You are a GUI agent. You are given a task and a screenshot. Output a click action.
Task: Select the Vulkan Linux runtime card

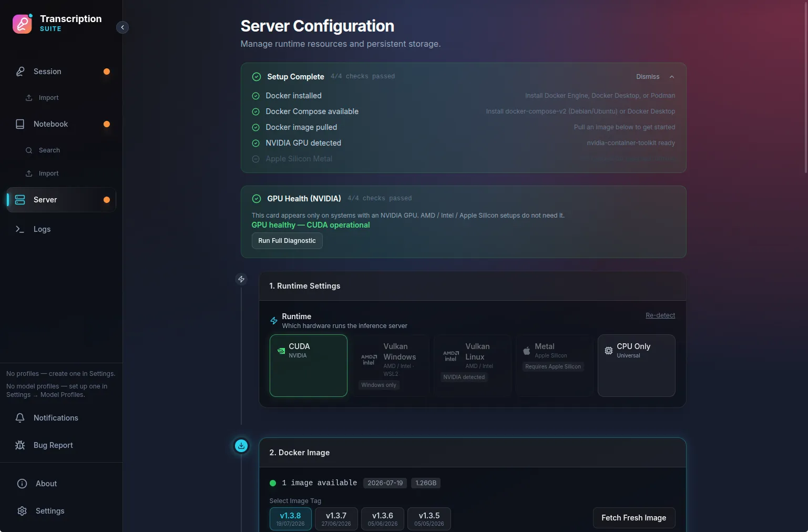click(473, 365)
